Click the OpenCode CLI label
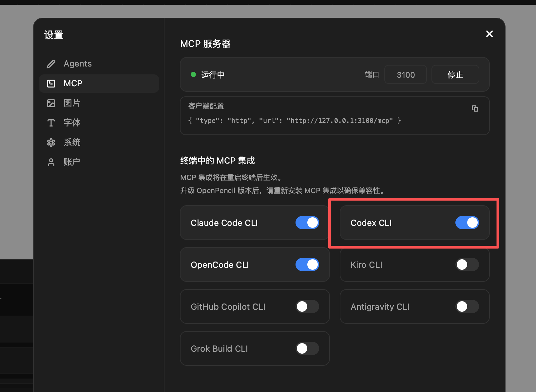The width and height of the screenshot is (536, 392). pos(220,265)
